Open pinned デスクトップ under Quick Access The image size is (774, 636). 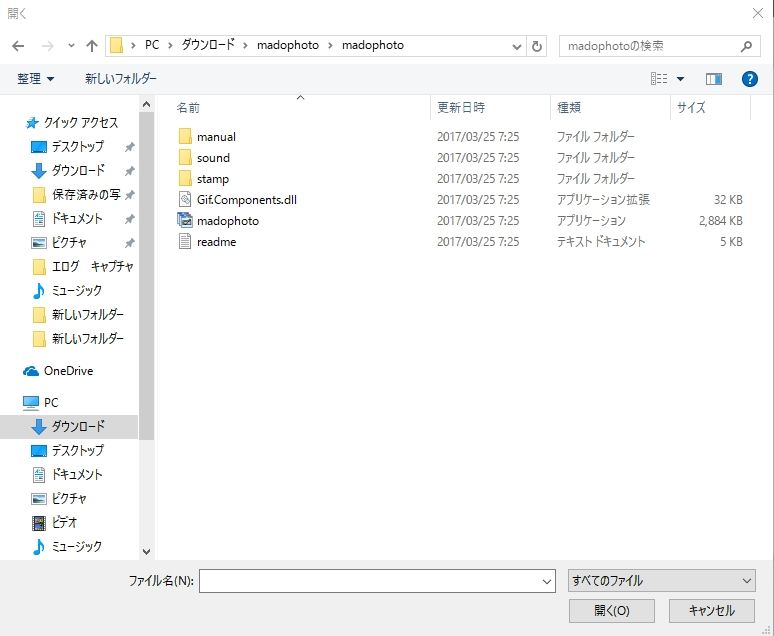pos(78,147)
